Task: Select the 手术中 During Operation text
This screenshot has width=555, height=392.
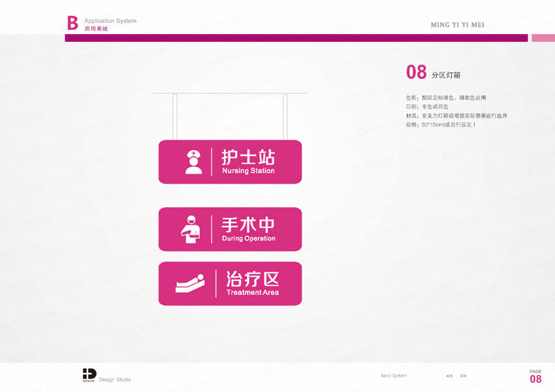Action: click(248, 229)
